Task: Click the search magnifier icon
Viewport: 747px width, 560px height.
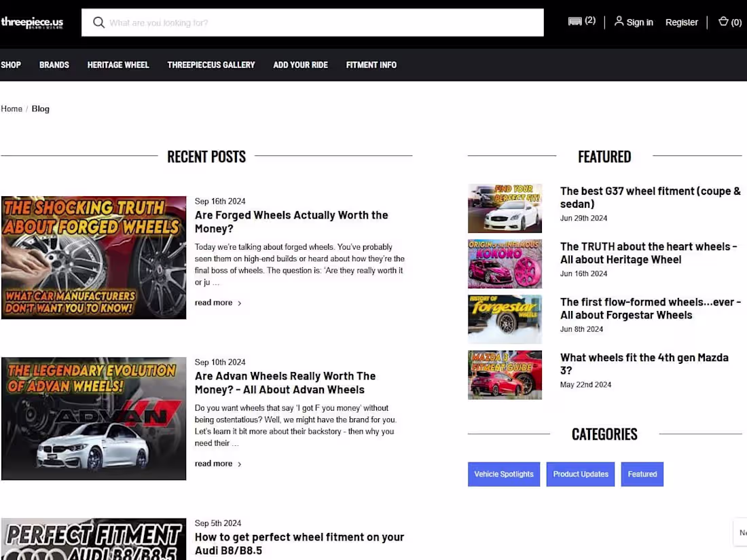Action: click(x=99, y=22)
